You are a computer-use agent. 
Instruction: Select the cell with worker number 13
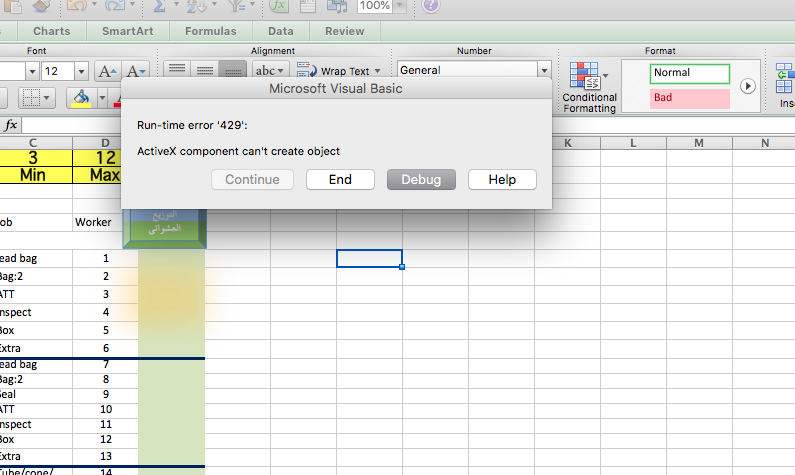105,456
